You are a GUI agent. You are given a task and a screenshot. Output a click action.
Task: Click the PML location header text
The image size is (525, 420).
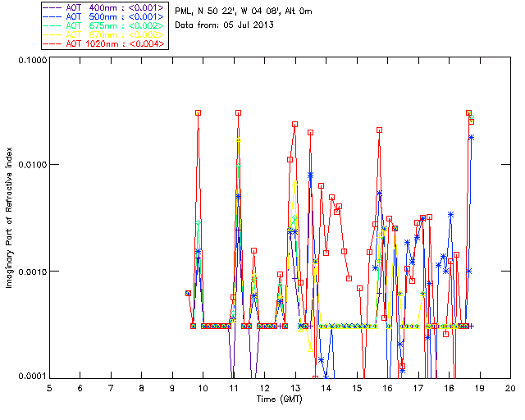244,11
